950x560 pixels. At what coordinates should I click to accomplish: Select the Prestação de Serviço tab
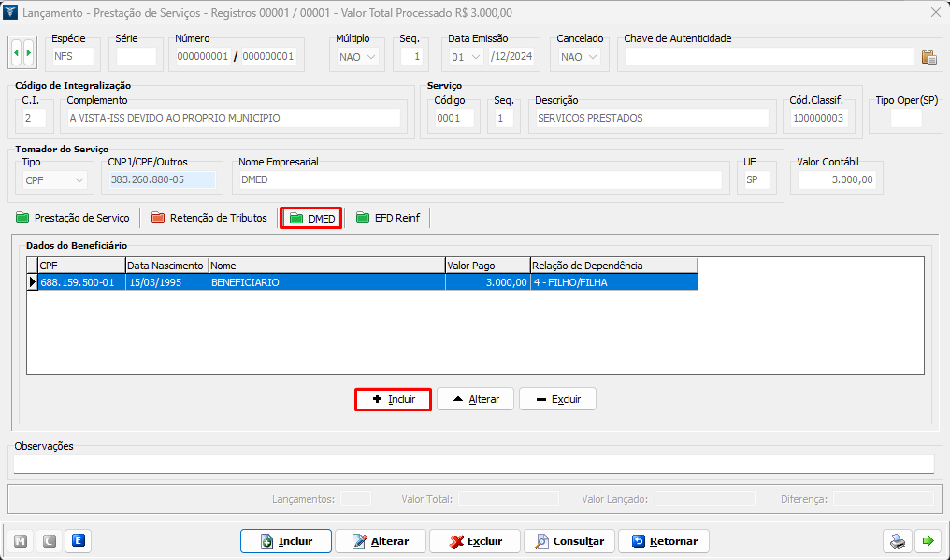(73, 218)
